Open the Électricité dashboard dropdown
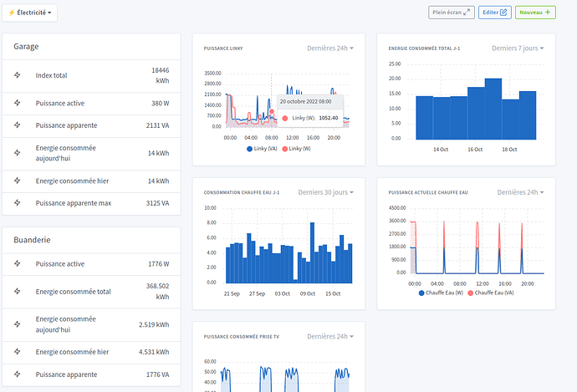The image size is (577, 392). click(x=30, y=13)
